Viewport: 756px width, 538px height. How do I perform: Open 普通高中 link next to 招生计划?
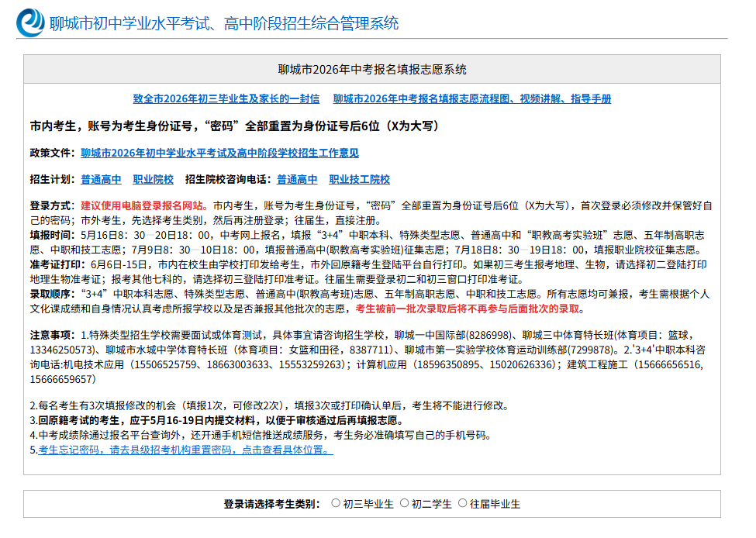(101, 179)
